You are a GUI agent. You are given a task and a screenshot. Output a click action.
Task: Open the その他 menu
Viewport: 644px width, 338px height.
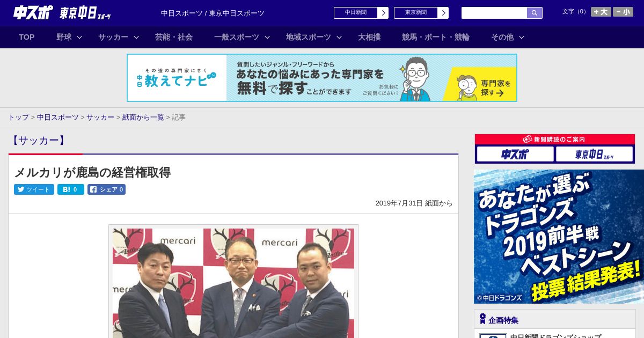pos(502,37)
